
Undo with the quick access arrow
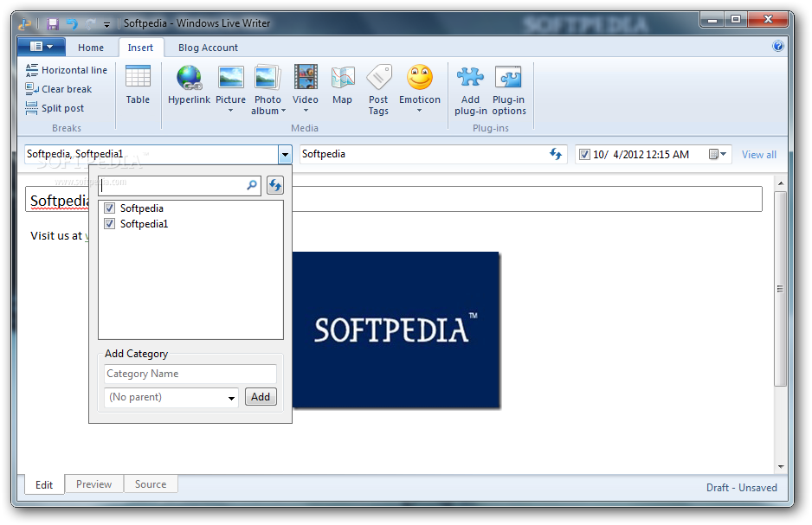[x=72, y=23]
